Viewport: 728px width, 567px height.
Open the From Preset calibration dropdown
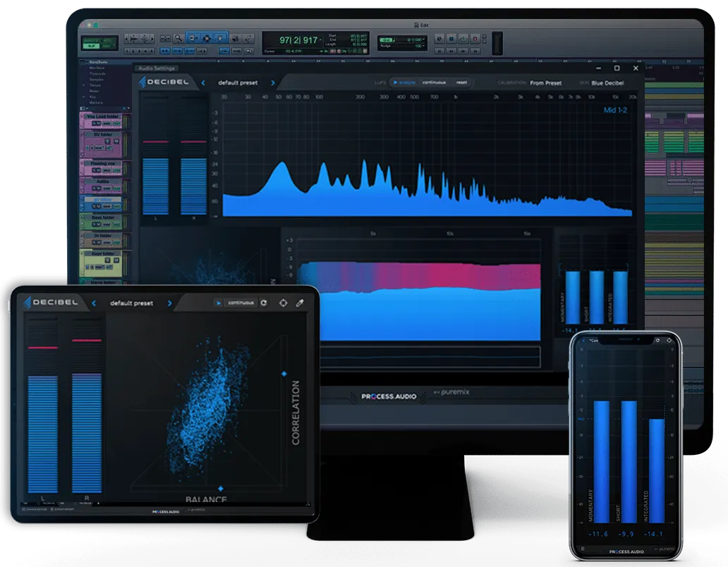coord(546,83)
